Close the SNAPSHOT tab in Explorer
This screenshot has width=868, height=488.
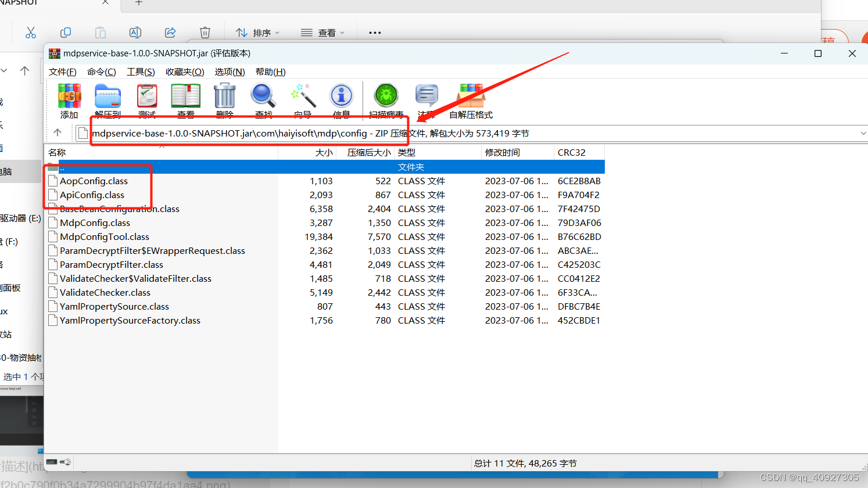click(x=105, y=2)
